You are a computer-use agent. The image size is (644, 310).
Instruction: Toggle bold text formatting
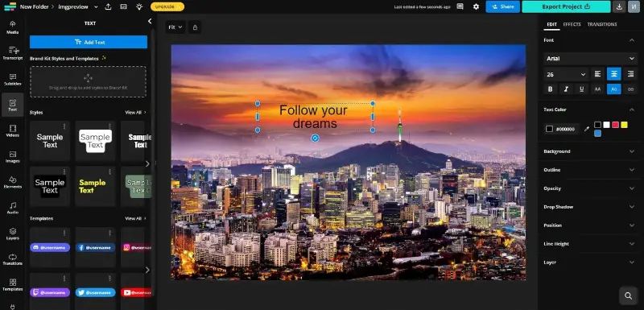coord(551,89)
